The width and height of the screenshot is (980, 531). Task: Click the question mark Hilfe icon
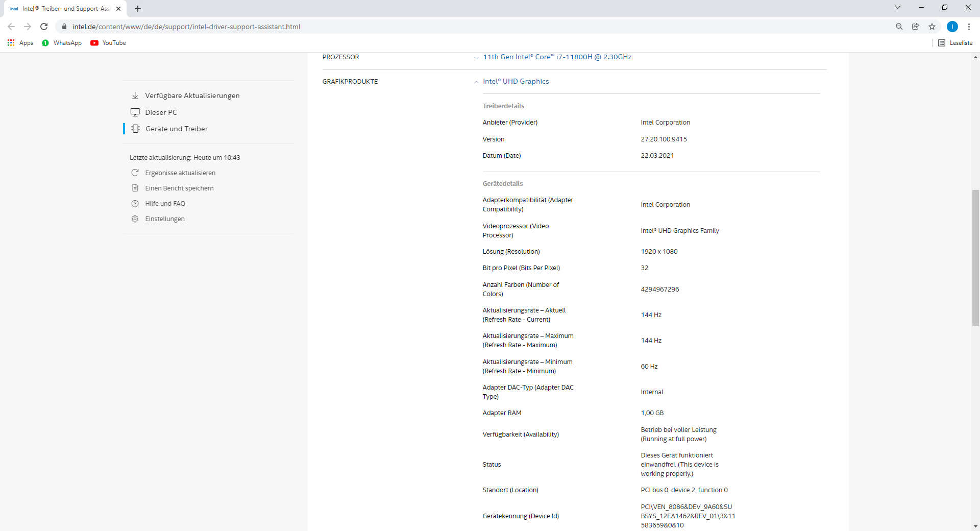[x=135, y=203]
